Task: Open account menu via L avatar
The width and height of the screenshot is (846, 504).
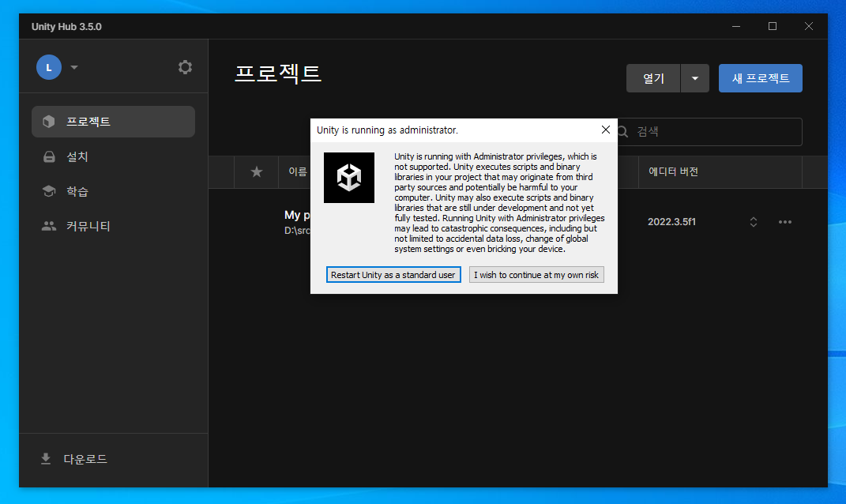Action: pos(48,67)
